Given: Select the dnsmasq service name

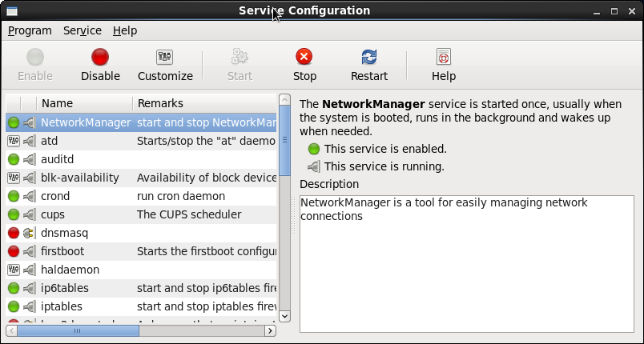Looking at the screenshot, I should (65, 234).
